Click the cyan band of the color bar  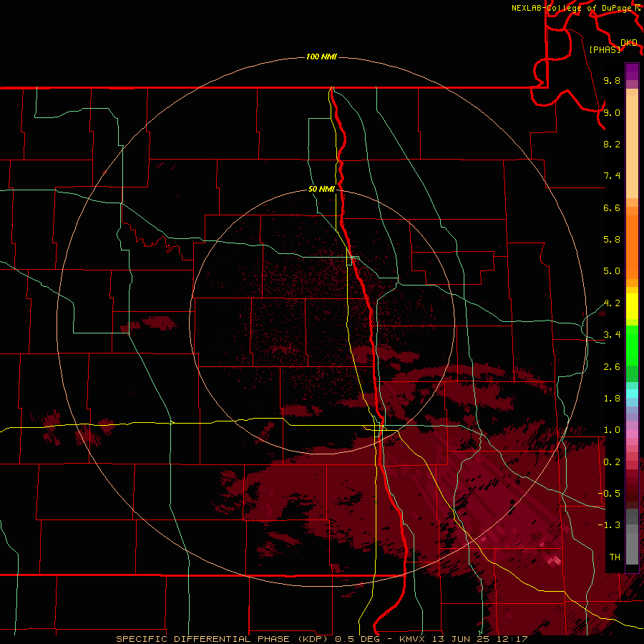point(632,394)
